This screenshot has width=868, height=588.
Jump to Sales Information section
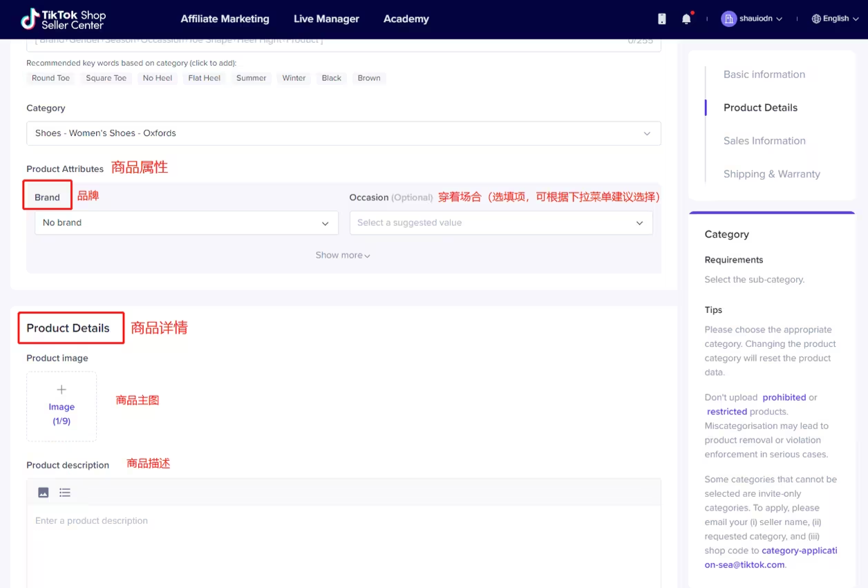[x=764, y=141]
